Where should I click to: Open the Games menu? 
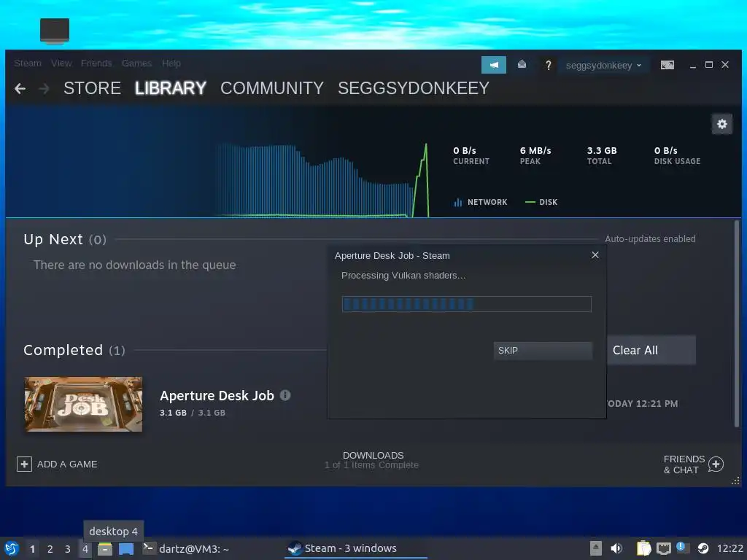click(x=136, y=63)
